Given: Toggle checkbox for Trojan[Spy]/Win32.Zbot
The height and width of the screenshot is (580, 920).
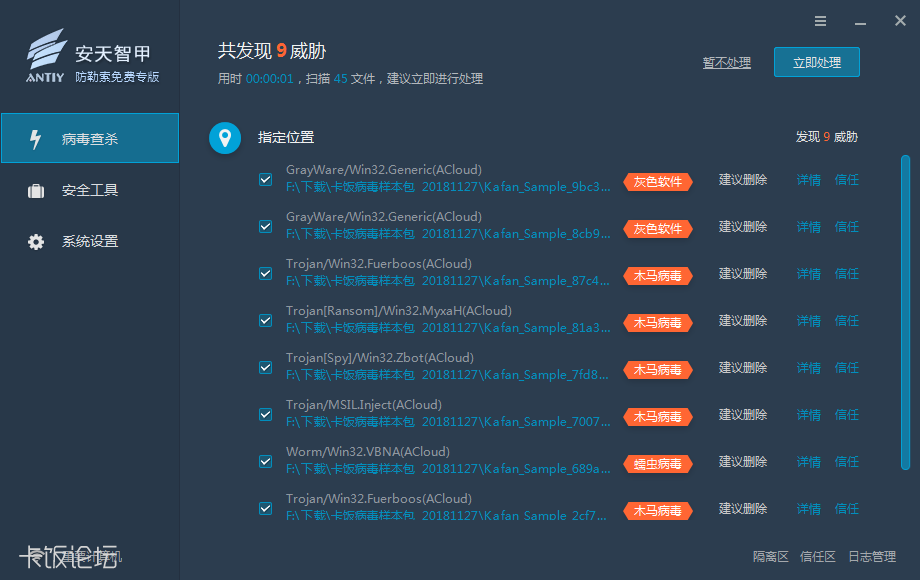Looking at the screenshot, I should pos(265,367).
